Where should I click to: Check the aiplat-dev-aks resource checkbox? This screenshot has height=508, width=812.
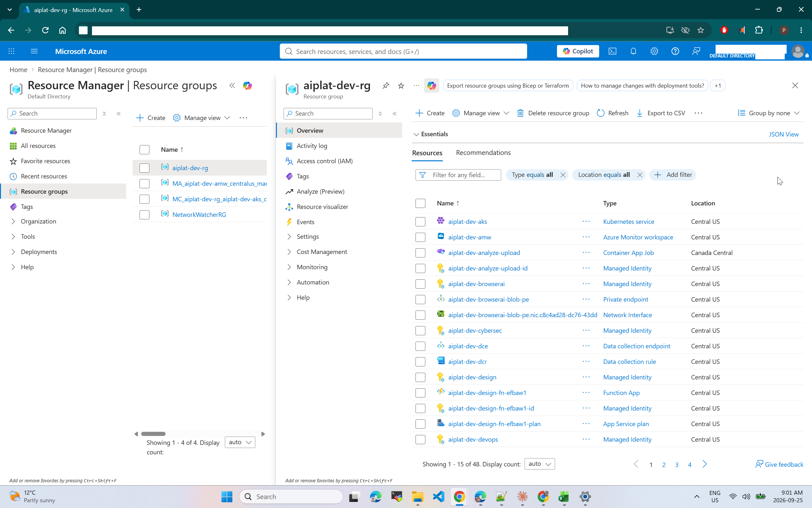click(420, 222)
